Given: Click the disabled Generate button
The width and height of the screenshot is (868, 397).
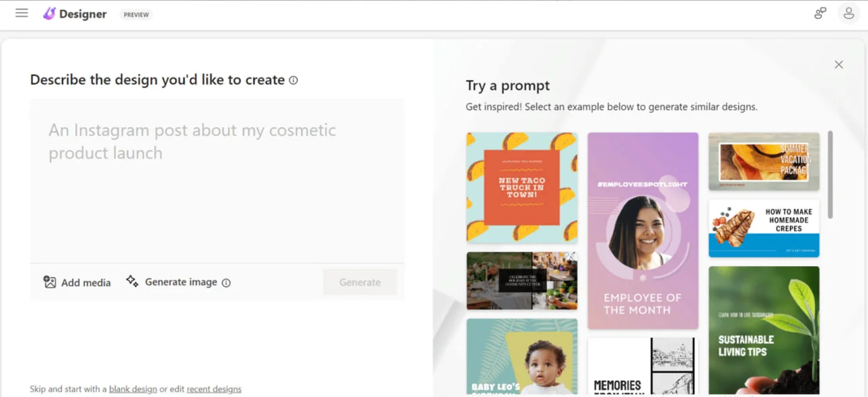Looking at the screenshot, I should [x=360, y=282].
